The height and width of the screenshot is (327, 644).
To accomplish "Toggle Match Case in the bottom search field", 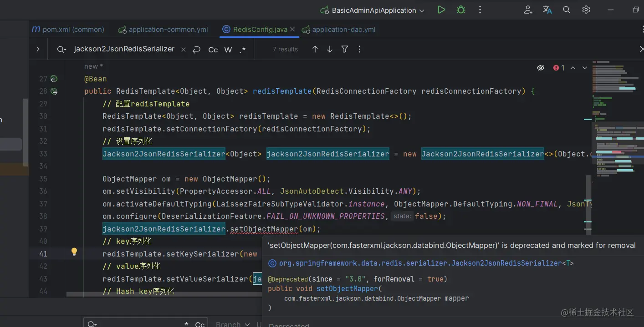I will click(x=199, y=324).
